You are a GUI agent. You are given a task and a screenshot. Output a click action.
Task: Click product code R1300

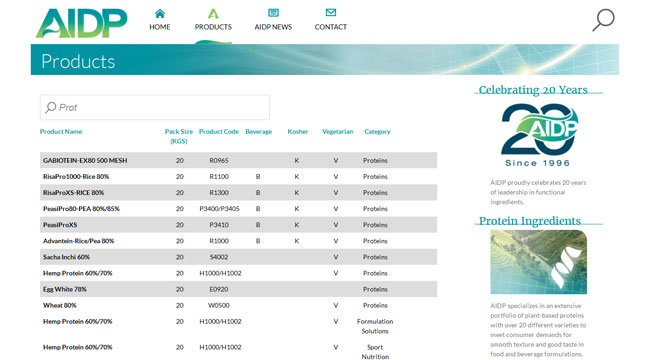[219, 193]
